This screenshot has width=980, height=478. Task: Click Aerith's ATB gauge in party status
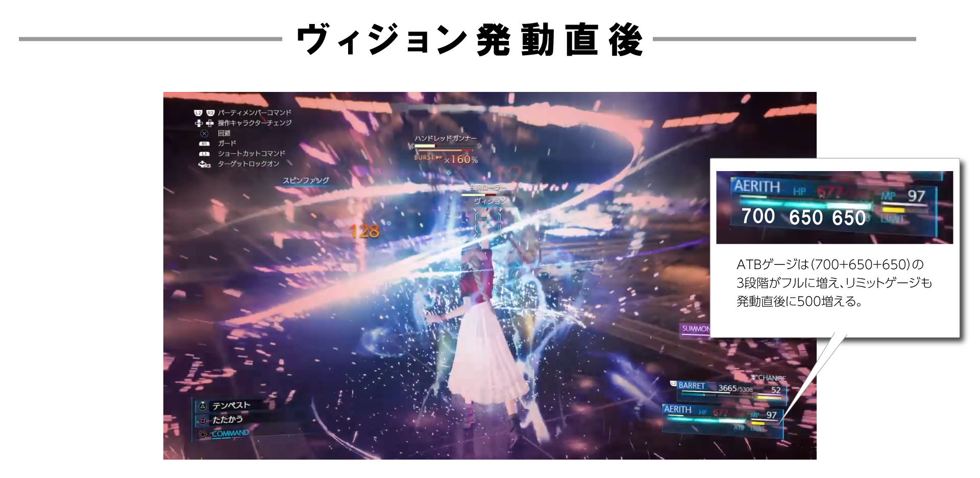[x=707, y=420]
